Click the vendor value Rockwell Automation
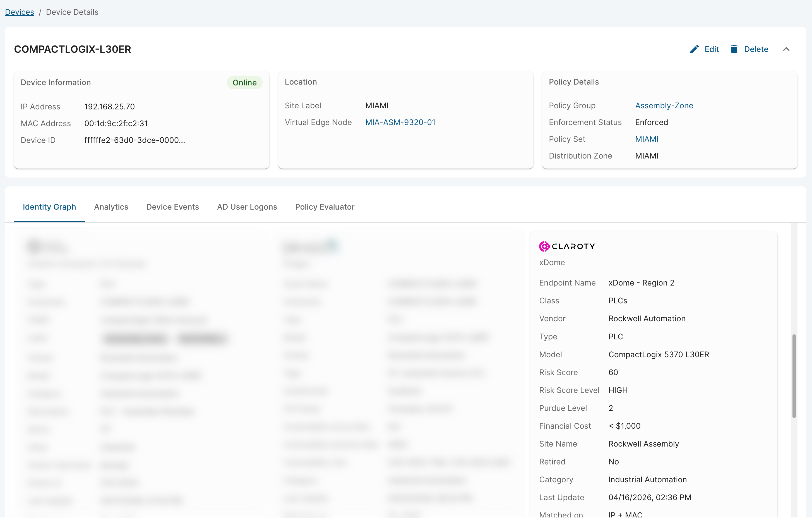The image size is (812, 518). [647, 318]
